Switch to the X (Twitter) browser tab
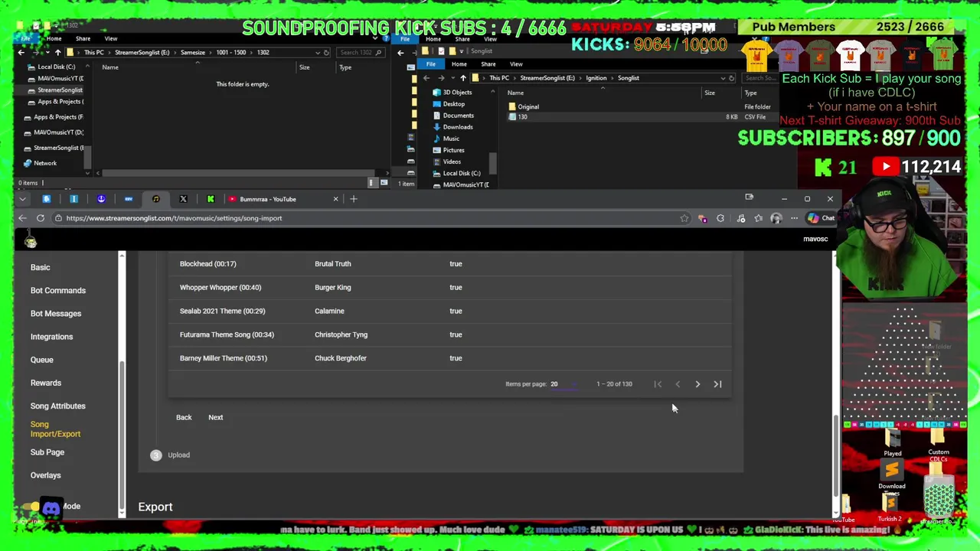 [x=183, y=199]
